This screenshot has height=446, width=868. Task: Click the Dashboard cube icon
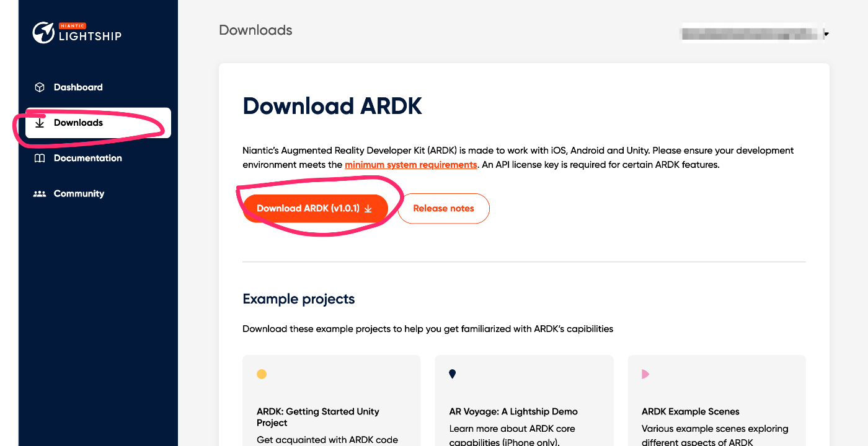[x=40, y=87]
